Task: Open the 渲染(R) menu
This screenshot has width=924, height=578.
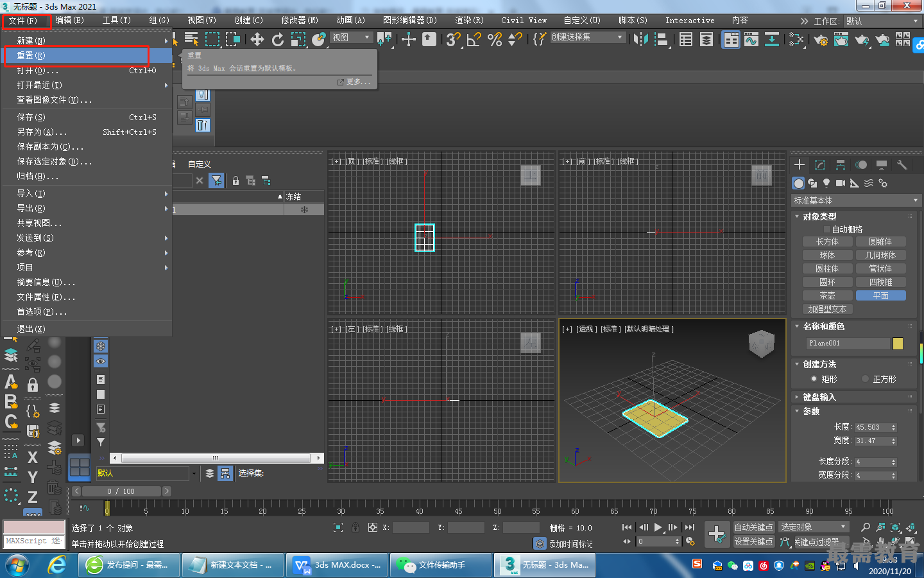Action: click(469, 21)
